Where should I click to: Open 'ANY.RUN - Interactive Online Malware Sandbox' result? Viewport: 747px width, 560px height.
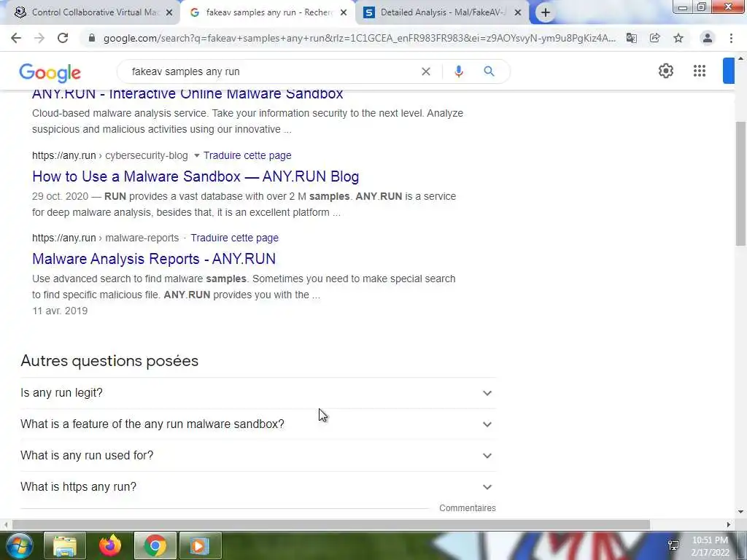click(x=187, y=93)
